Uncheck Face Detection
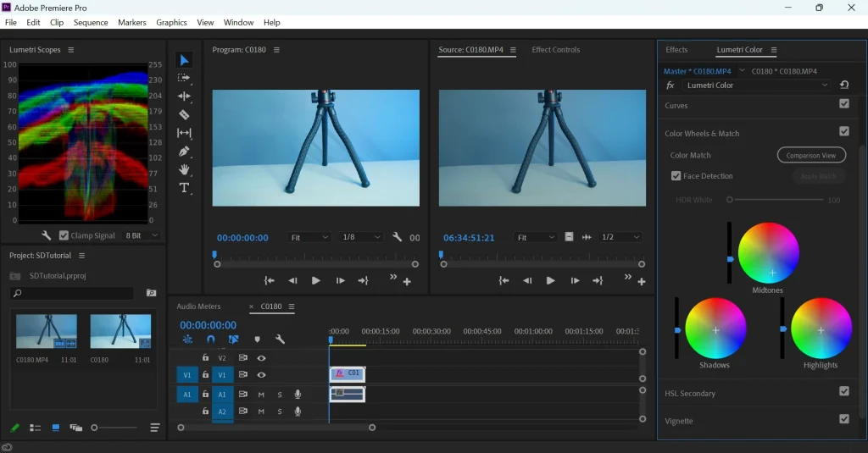The height and width of the screenshot is (453, 868). pos(676,176)
